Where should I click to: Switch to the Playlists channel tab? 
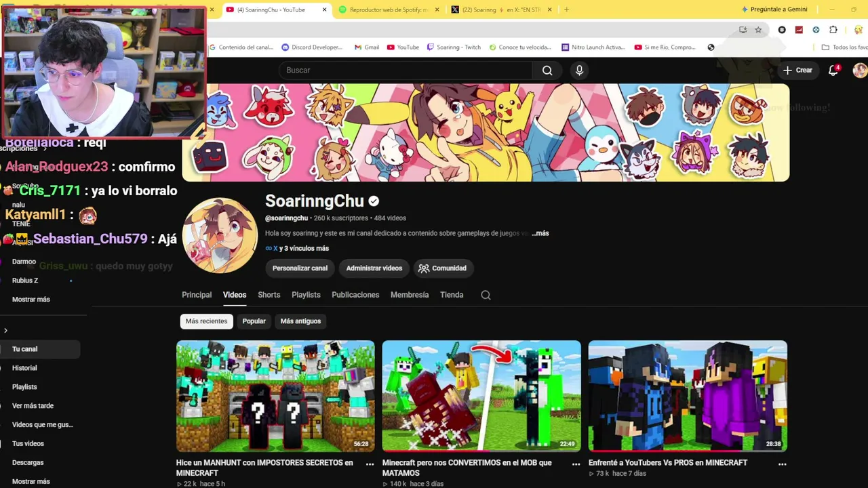point(306,295)
